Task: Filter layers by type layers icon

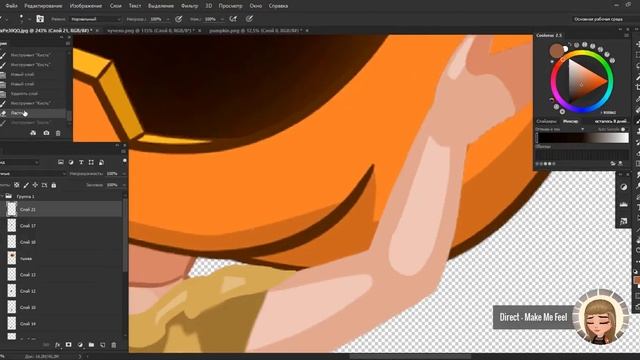Action: (x=81, y=162)
